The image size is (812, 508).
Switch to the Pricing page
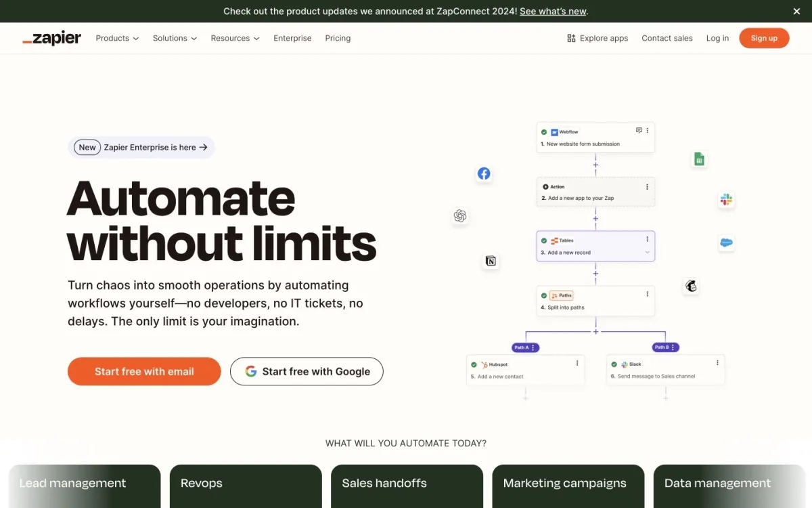click(x=338, y=38)
